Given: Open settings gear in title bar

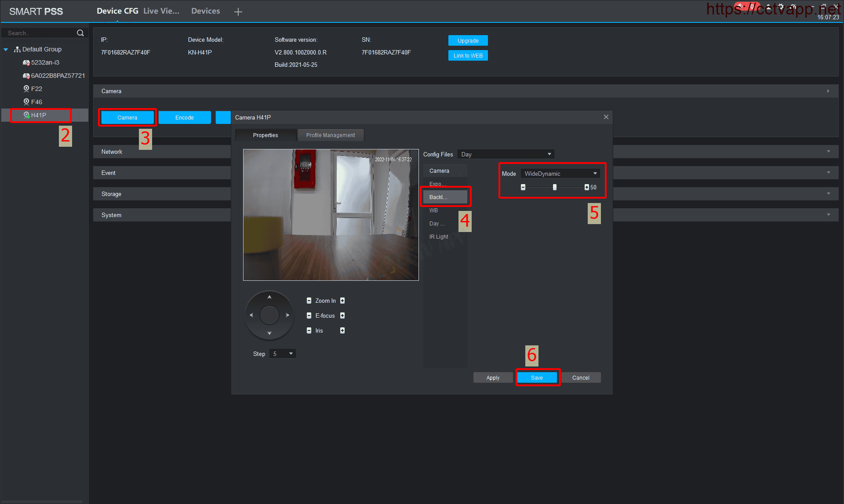Looking at the screenshot, I should [x=781, y=7].
